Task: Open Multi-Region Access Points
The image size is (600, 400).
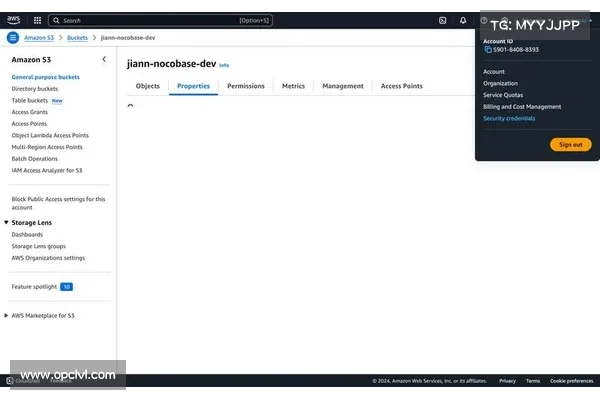Action: [47, 147]
